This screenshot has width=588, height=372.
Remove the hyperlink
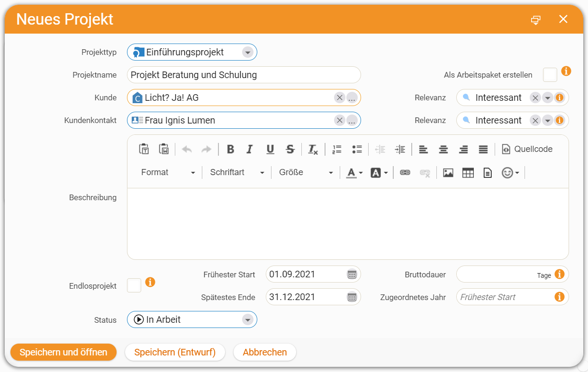pos(425,173)
